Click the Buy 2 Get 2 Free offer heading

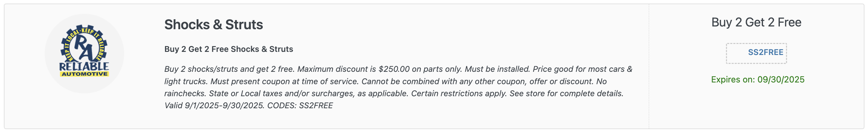[756, 22]
